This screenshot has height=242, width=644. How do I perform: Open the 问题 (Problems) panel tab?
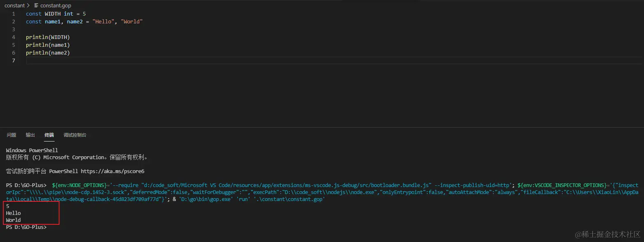(11, 135)
